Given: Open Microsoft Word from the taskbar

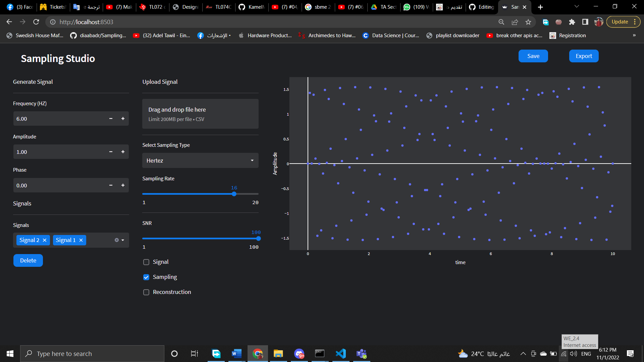Looking at the screenshot, I should [x=236, y=353].
